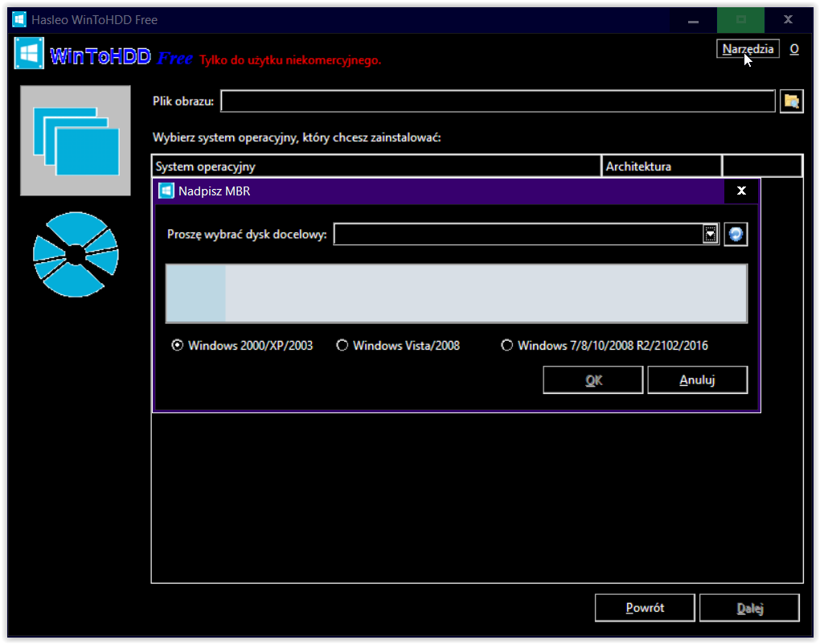Click Anuluj to cancel the dialog
Image resolution: width=820 pixels, height=644 pixels.
click(697, 379)
